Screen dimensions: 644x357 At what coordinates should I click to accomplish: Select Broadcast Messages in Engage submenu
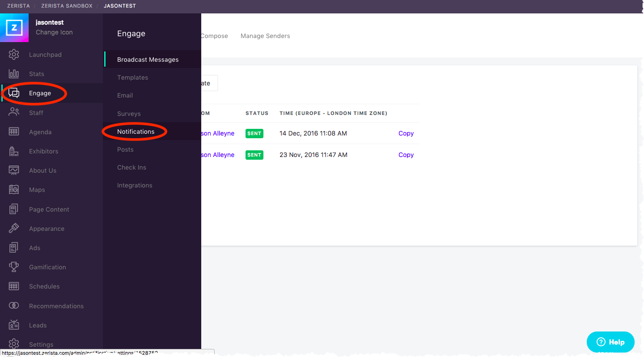(148, 59)
